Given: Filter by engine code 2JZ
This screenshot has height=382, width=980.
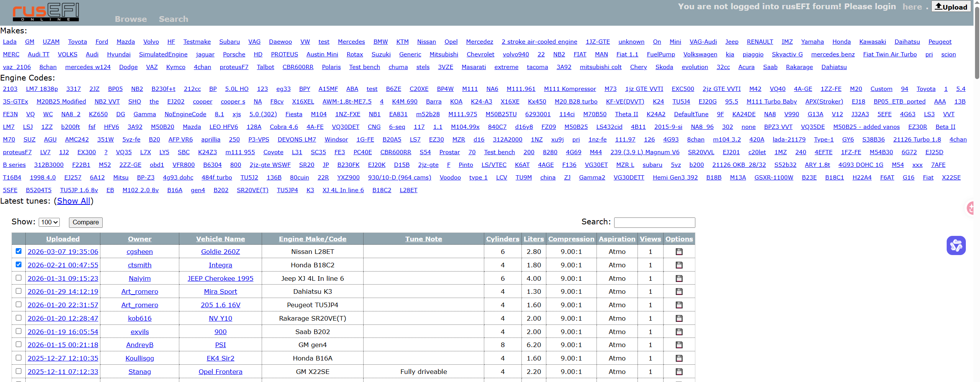Looking at the screenshot, I should tap(94, 89).
